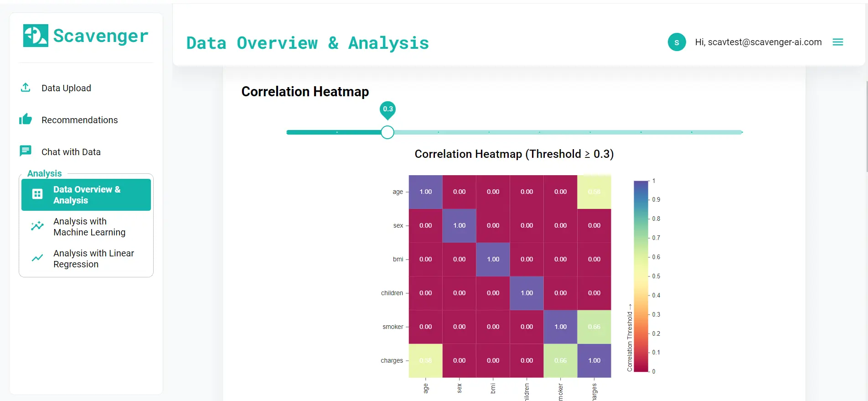The image size is (868, 401).
Task: Click the thumbs-up Recommendations icon
Action: (x=26, y=120)
